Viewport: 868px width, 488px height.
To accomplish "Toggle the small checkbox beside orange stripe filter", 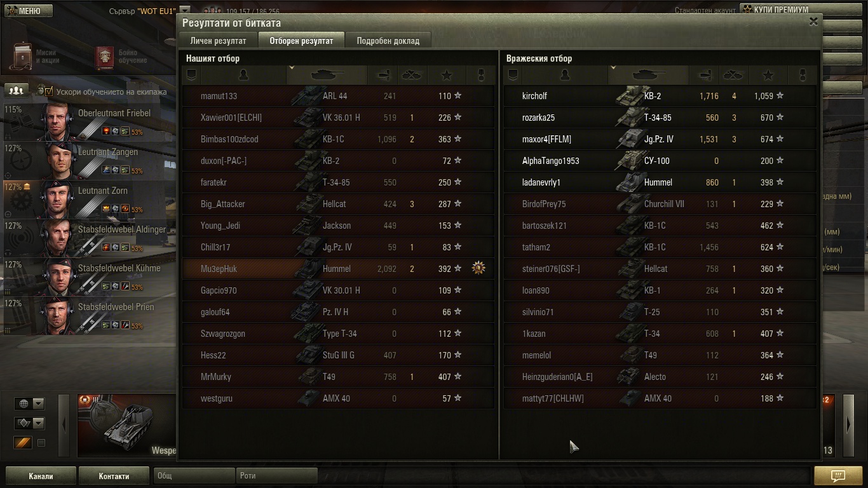I will pyautogui.click(x=41, y=443).
